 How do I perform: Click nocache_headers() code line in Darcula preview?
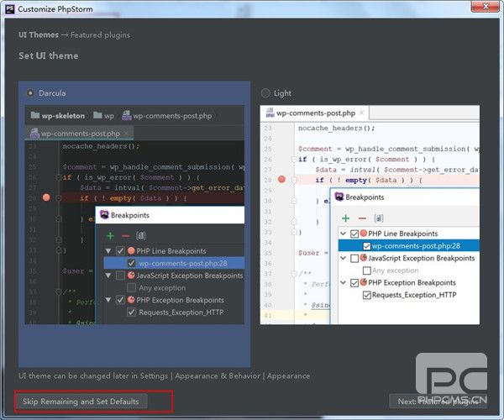[101, 146]
